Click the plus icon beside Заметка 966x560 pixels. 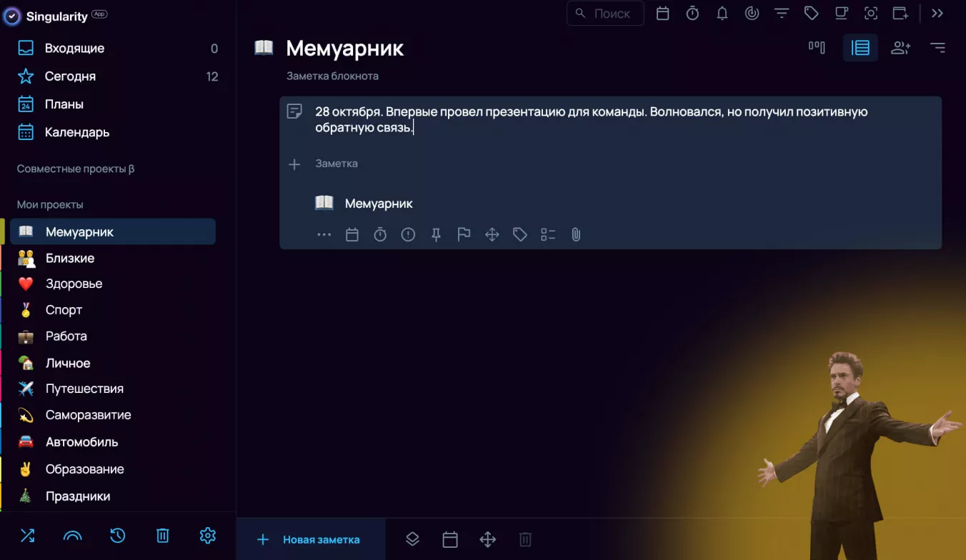coord(294,164)
